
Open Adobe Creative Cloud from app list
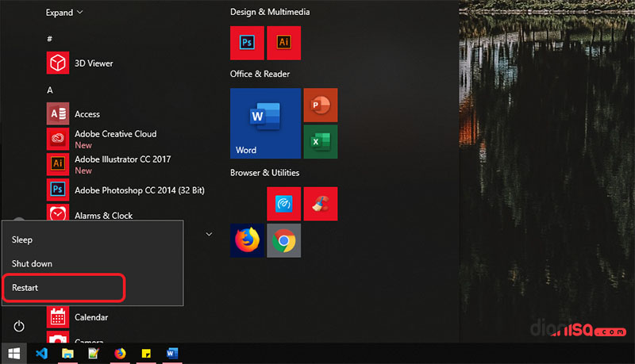(115, 134)
